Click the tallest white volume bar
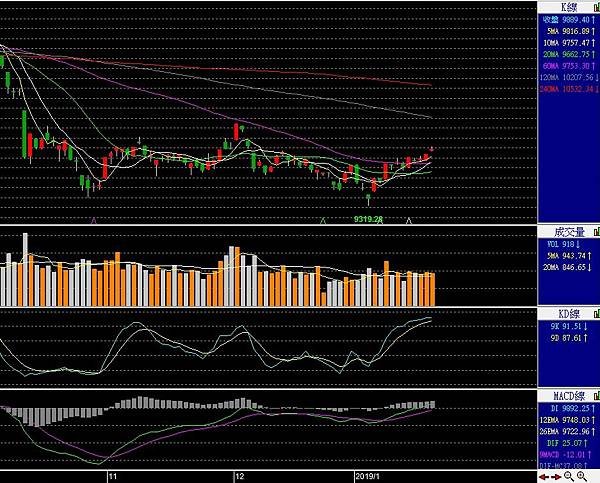The height and width of the screenshot is (483, 600). [25, 269]
